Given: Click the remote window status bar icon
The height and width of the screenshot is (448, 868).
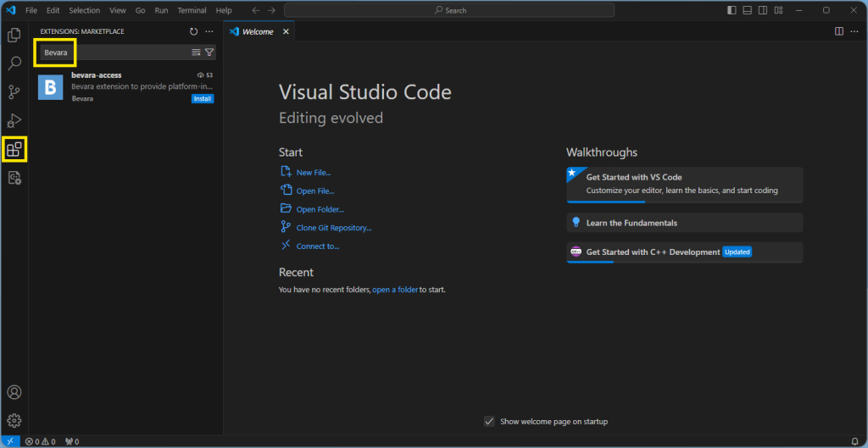Looking at the screenshot, I should pyautogui.click(x=10, y=441).
